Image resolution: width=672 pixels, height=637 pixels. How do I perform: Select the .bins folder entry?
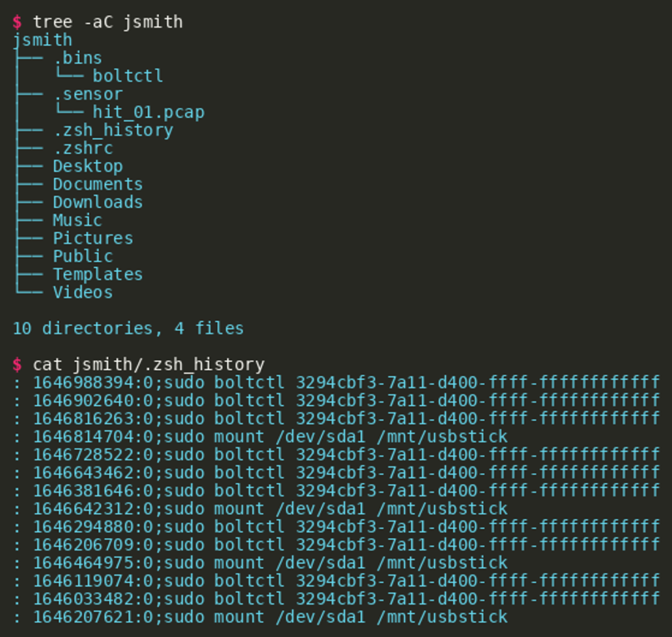click(77, 58)
